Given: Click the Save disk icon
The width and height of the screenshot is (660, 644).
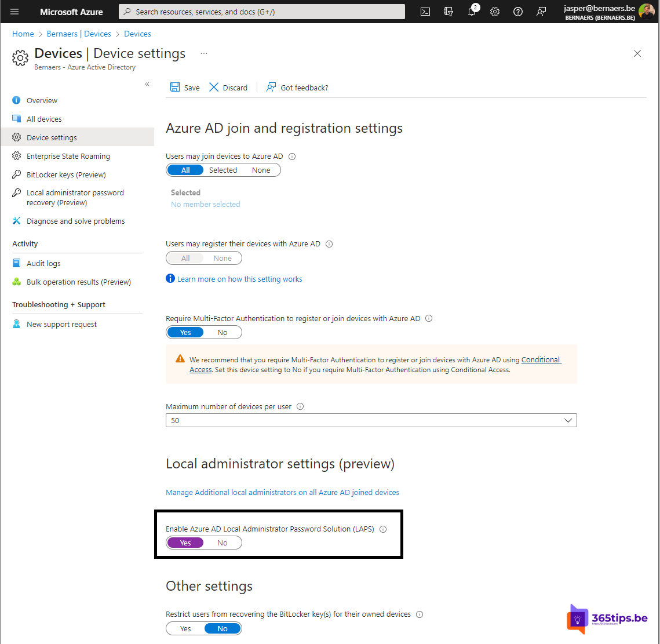Looking at the screenshot, I should click(174, 87).
